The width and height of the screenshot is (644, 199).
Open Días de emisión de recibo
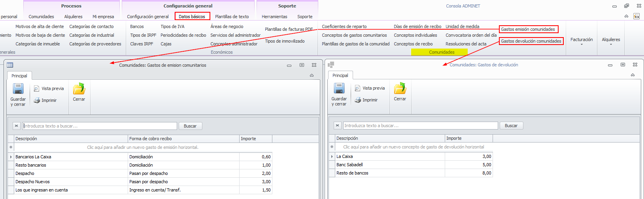coord(417,26)
